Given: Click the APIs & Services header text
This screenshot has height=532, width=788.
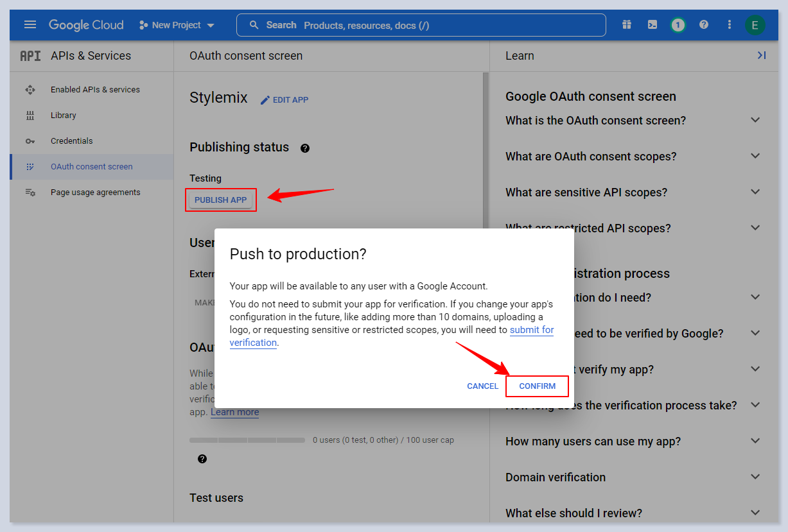Looking at the screenshot, I should point(91,56).
